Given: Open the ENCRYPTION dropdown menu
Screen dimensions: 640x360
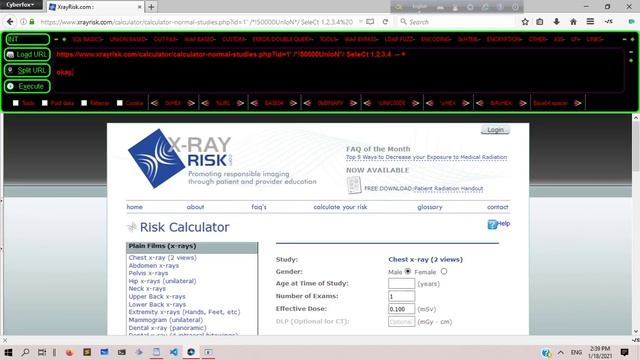Looking at the screenshot, I should click(x=504, y=39).
